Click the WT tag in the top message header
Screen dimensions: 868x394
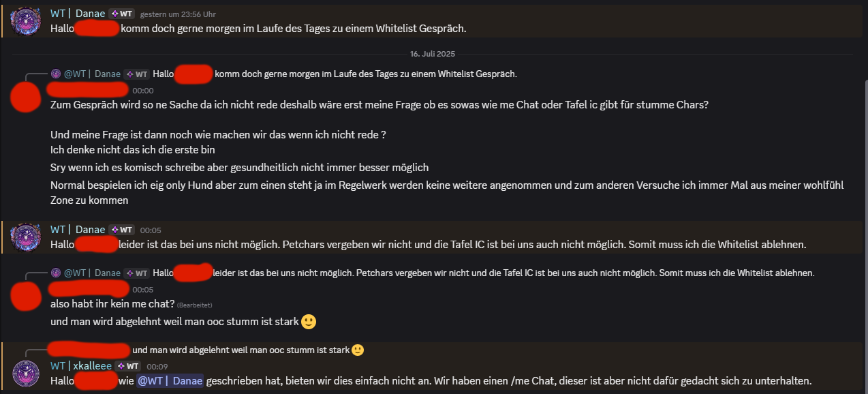[x=121, y=14]
